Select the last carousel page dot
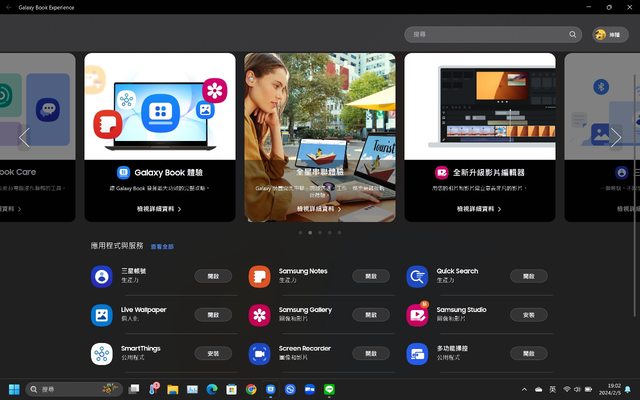This screenshot has height=400, width=640. 339,232
